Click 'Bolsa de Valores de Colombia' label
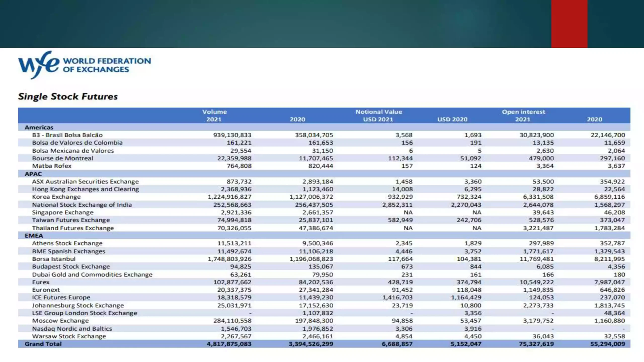 click(77, 143)
